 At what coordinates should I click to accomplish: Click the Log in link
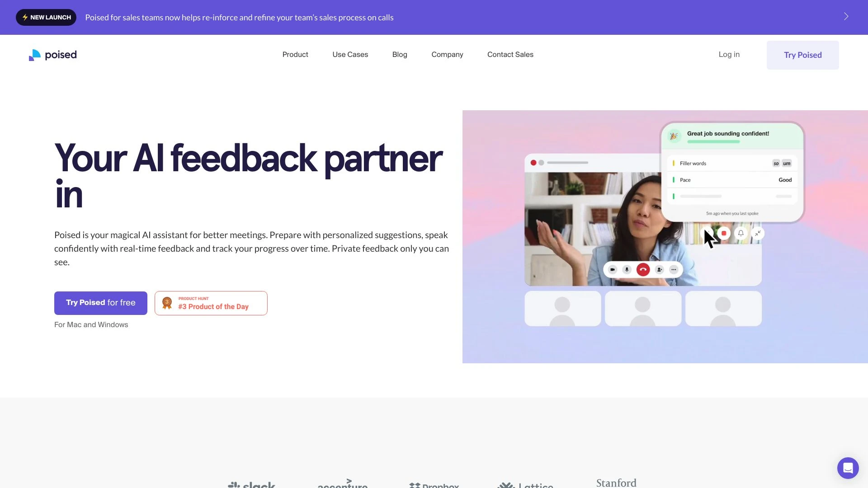(x=729, y=54)
